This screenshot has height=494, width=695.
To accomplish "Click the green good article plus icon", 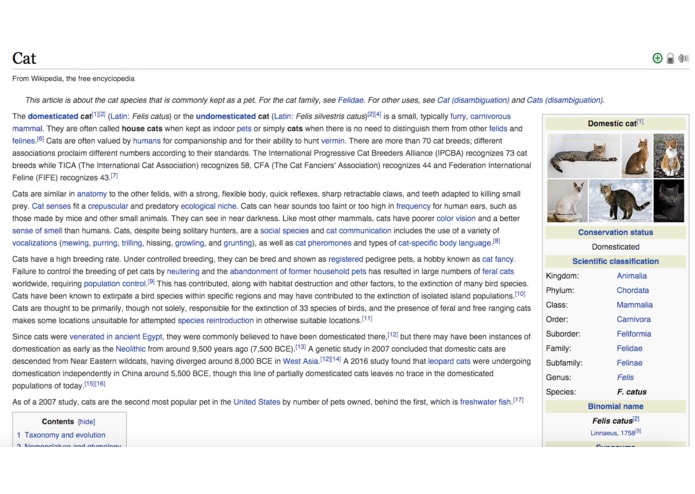I will (657, 58).
